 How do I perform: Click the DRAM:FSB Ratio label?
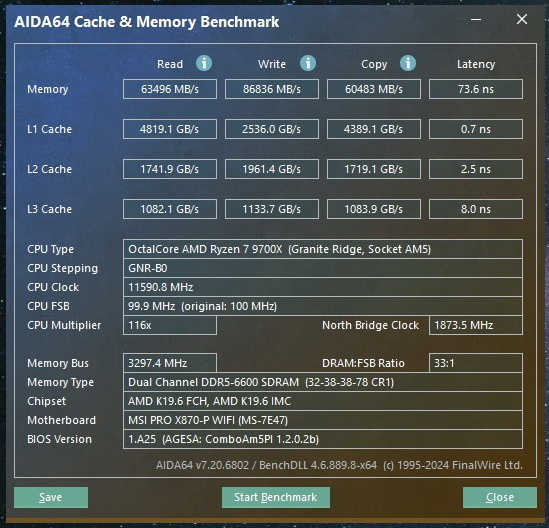pyautogui.click(x=363, y=363)
